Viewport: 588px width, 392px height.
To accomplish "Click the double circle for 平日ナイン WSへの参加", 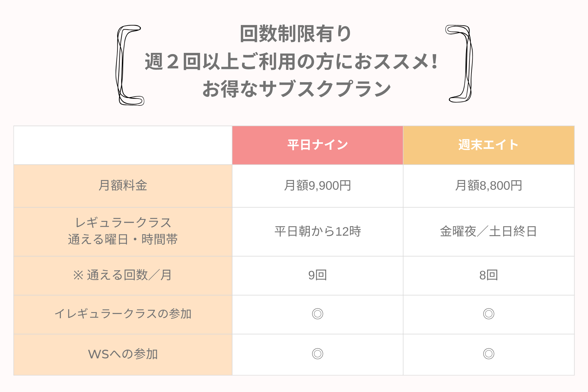I will click(318, 354).
